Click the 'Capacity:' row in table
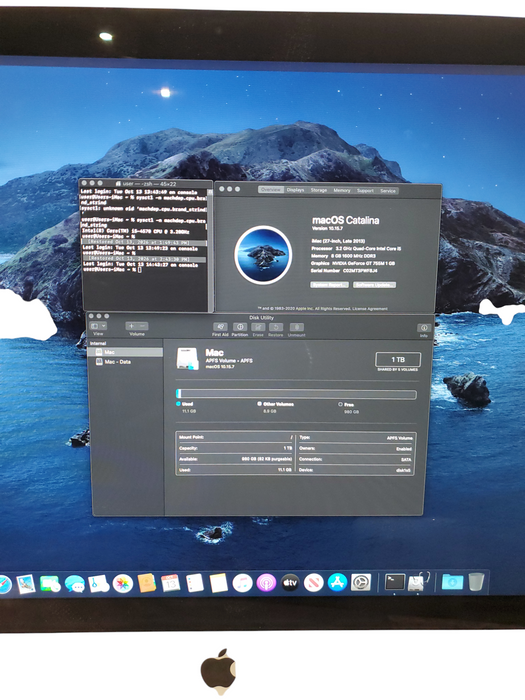The height and width of the screenshot is (700, 525). pos(236,448)
